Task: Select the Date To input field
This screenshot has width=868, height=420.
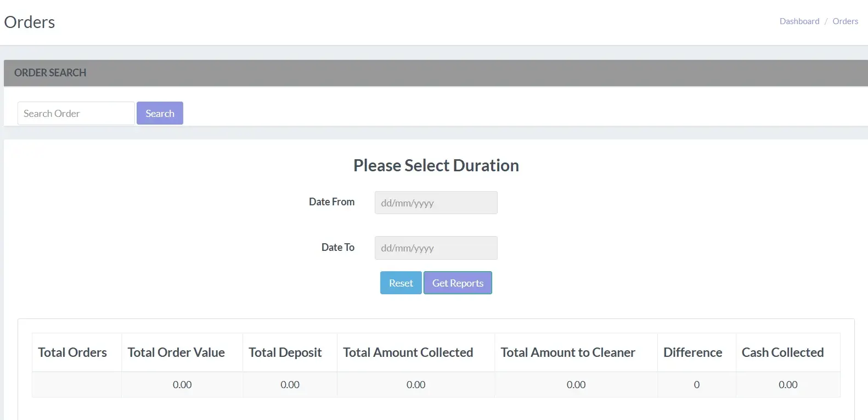Action: [x=436, y=248]
